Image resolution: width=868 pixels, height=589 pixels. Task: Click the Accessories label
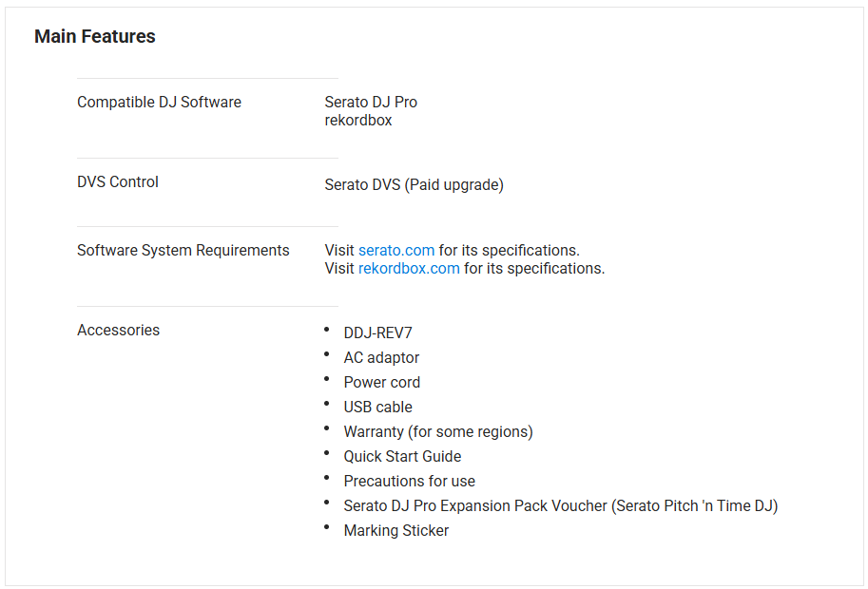tap(118, 331)
